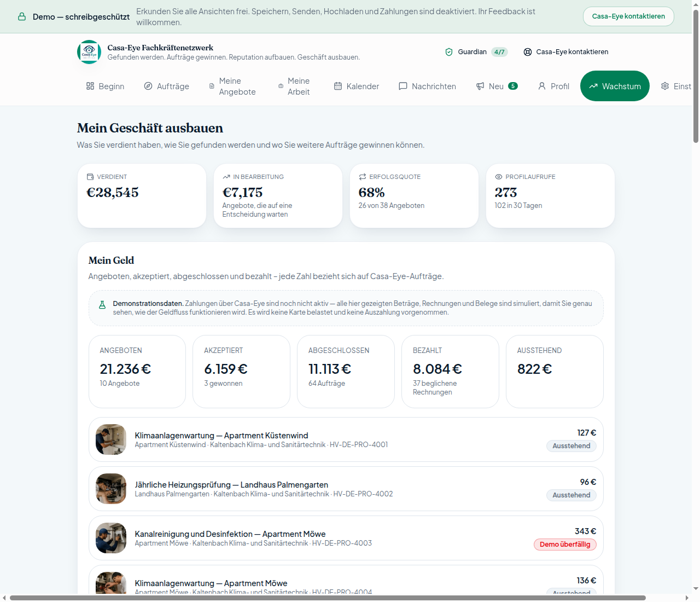Click the AKZEPTIERT 6.159 € card
Screen dimensions: 700x602
click(x=241, y=372)
